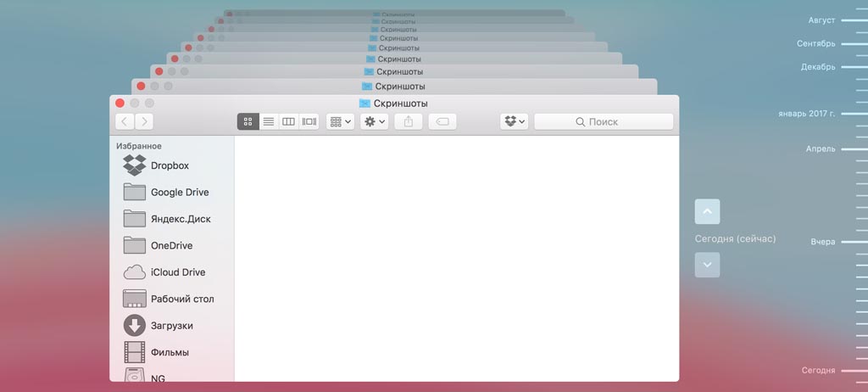Open Загрузки downloads in sidebar

coord(171,326)
